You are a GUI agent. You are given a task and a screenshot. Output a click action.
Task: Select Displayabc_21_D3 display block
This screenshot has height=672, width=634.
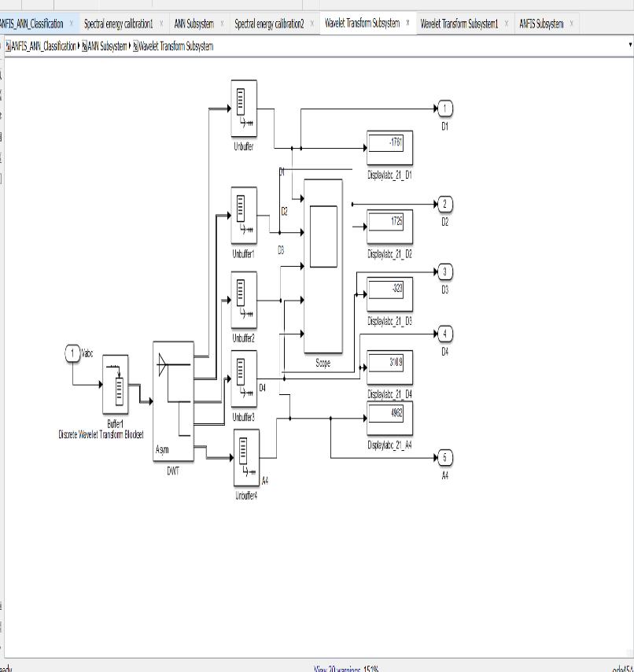[390, 294]
